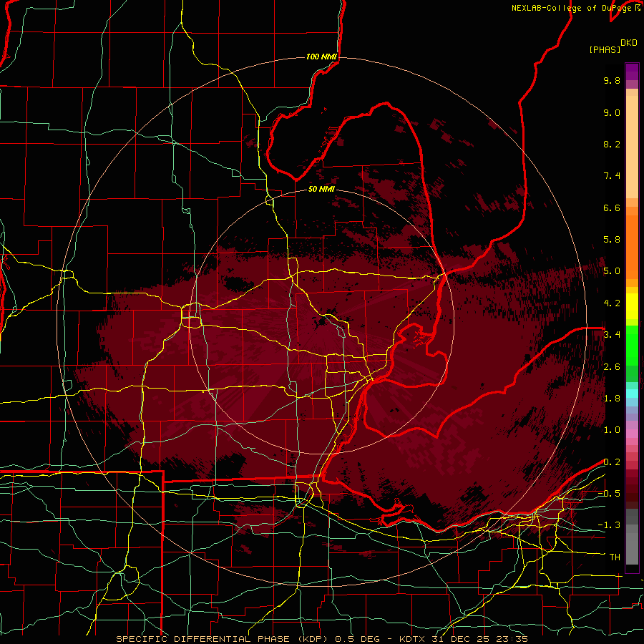This screenshot has height=644, width=644.
Task: Click the 2.6 value on the color scale
Action: (612, 367)
